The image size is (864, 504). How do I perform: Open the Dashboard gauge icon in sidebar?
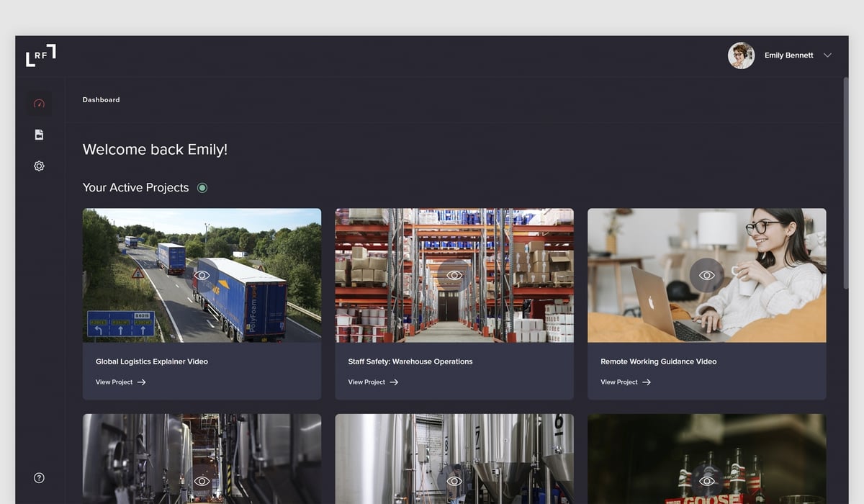(40, 104)
